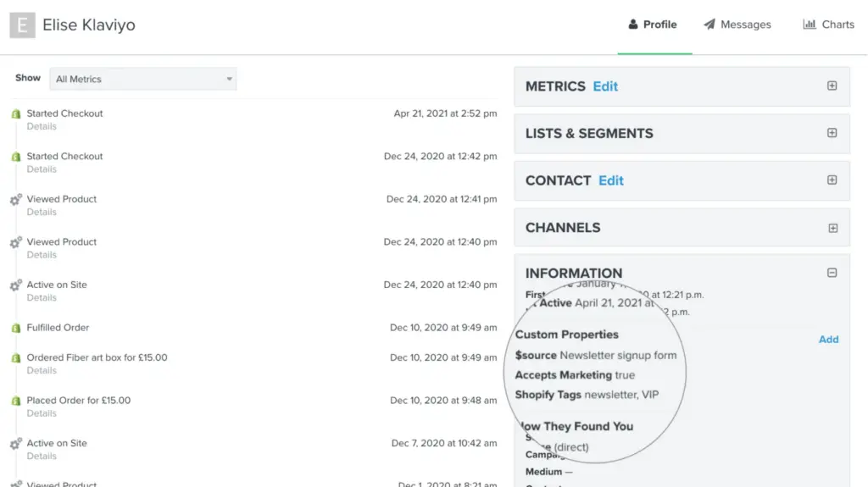Click the E avatar icon for Elise Klaviyo

22,25
